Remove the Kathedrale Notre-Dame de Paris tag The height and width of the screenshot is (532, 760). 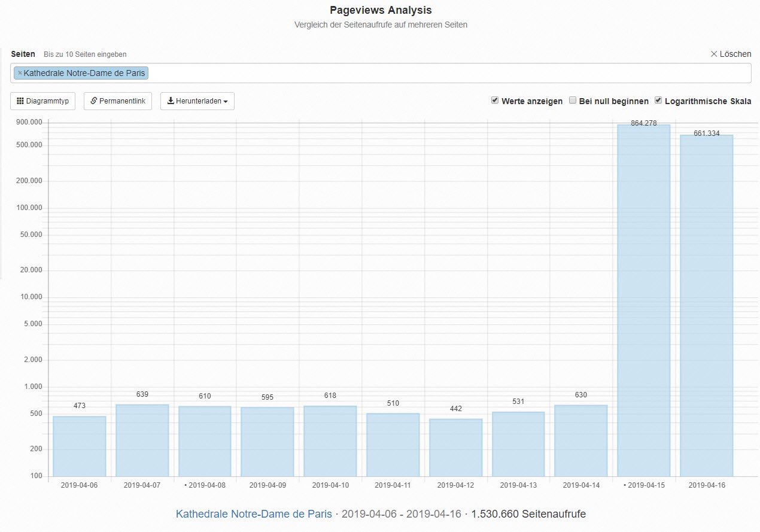click(20, 73)
